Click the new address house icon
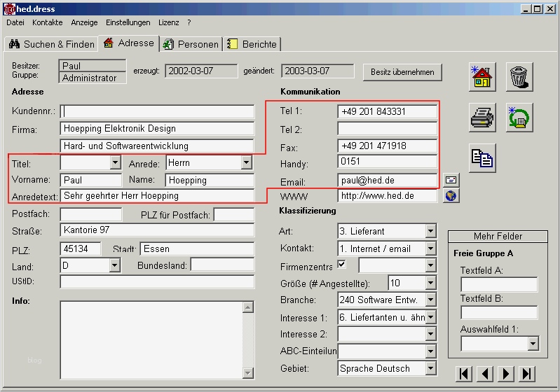The width and height of the screenshot is (560, 392). 482,77
